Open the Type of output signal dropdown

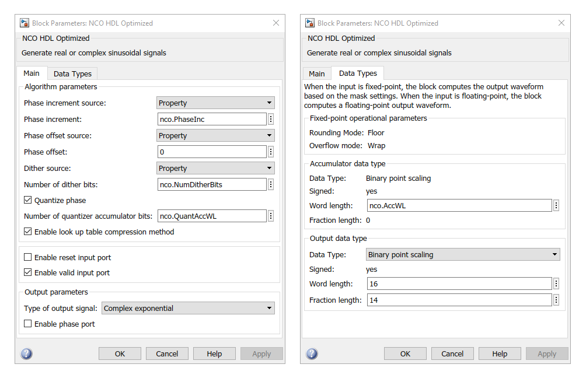click(x=188, y=308)
